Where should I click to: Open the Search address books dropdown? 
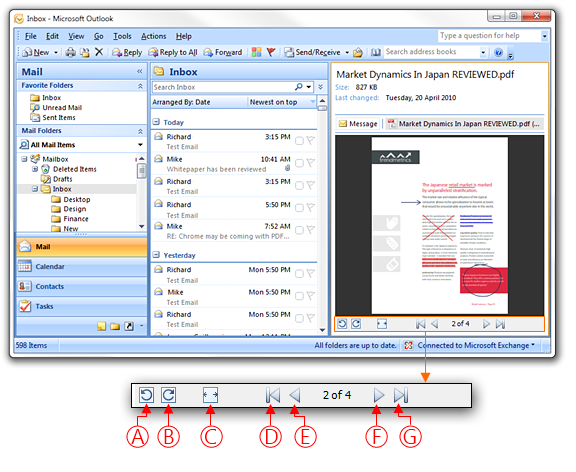(x=483, y=53)
